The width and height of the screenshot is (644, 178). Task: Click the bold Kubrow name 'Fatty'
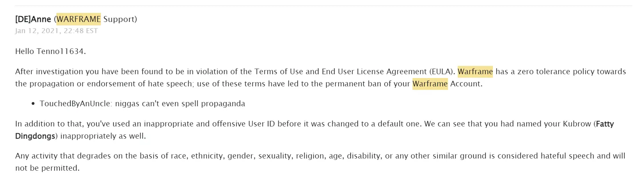pyautogui.click(x=605, y=124)
